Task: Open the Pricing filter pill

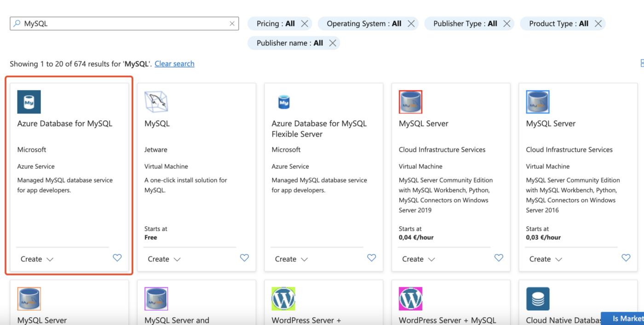Action: (275, 24)
